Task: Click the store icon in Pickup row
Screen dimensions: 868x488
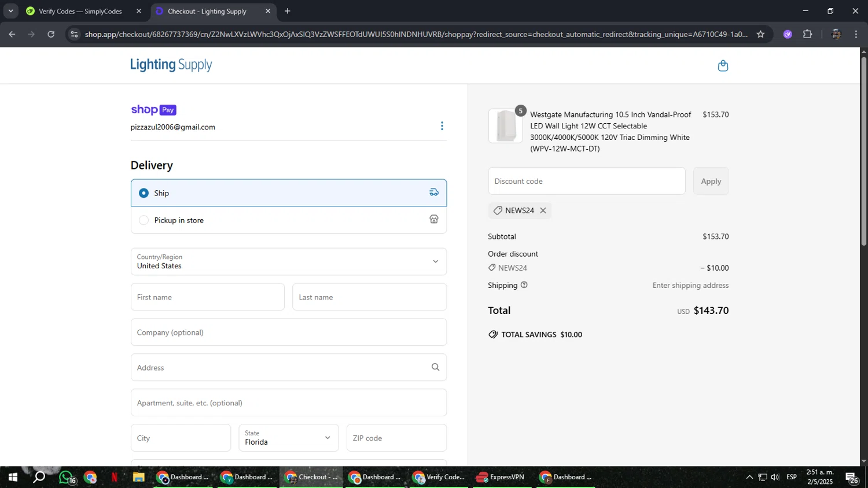Action: [434, 219]
